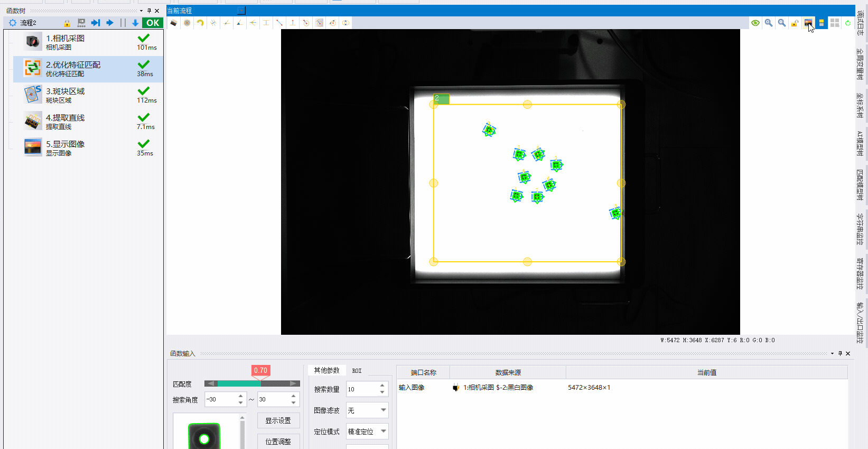The height and width of the screenshot is (449, 868).
Task: Open the 定位模式 dropdown
Action: (x=368, y=432)
